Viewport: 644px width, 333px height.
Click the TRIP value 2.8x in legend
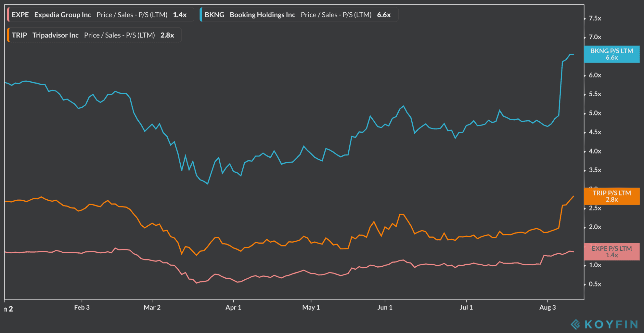click(167, 35)
